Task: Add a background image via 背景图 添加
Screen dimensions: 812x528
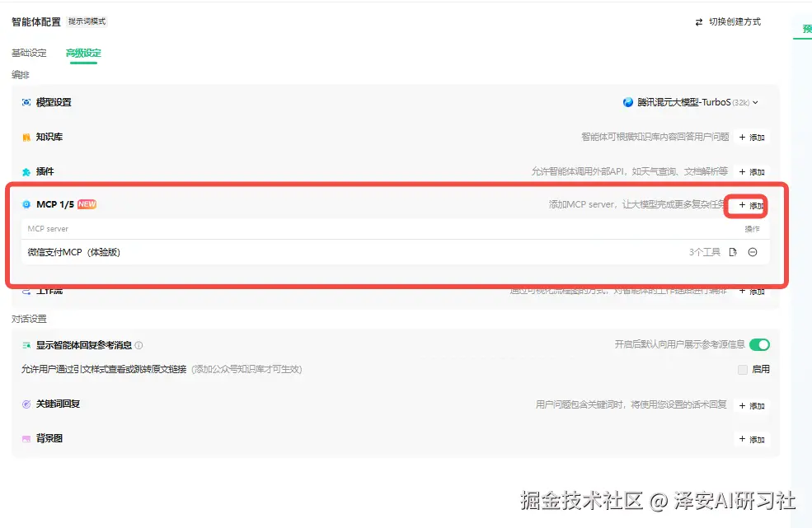Action: [752, 440]
